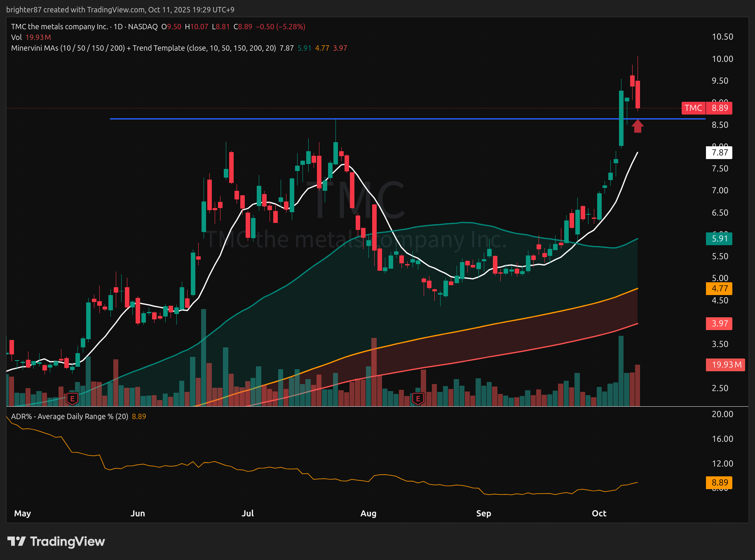Click the white 7.87 moving average label
The image size is (755, 560).
[719, 152]
